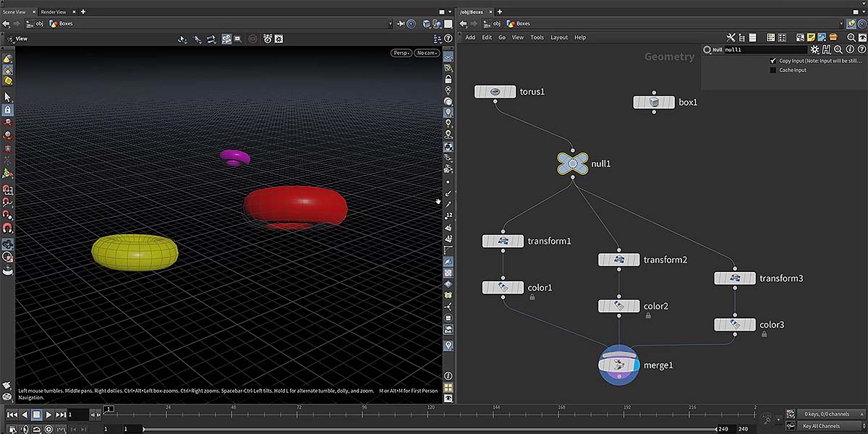Expand the network editor path dropdown arrow

tap(841, 24)
